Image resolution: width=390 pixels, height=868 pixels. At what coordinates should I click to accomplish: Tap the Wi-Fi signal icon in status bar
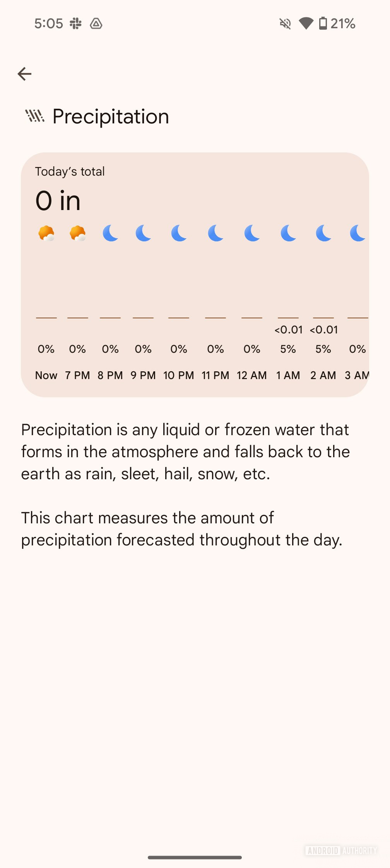pyautogui.click(x=306, y=24)
